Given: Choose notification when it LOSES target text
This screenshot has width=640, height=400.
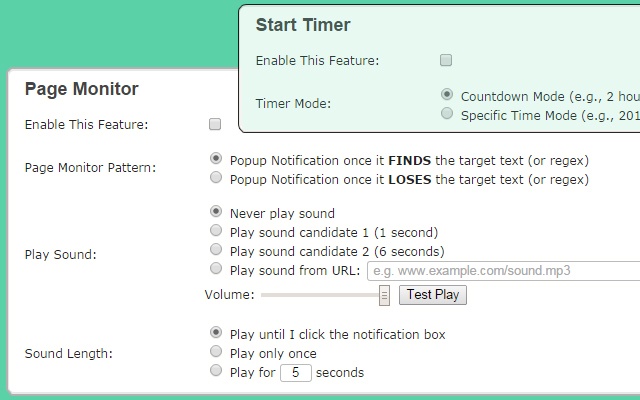Looking at the screenshot, I should 216,179.
